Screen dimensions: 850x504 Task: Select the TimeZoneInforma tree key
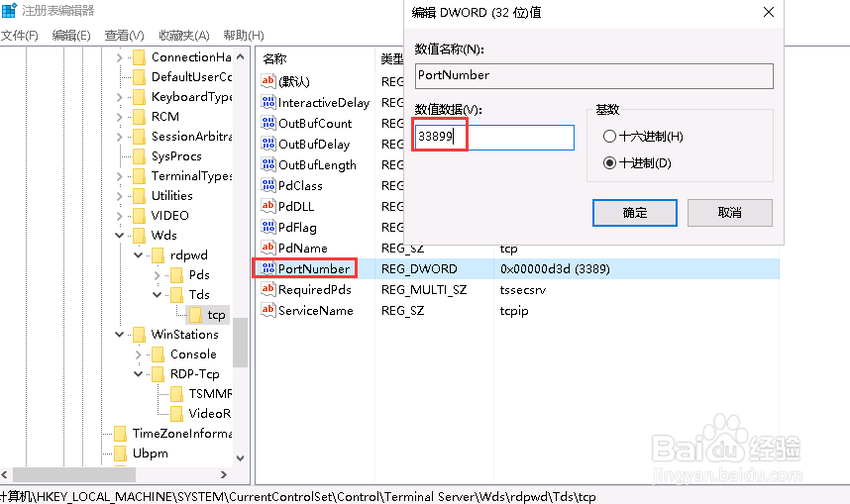click(182, 434)
